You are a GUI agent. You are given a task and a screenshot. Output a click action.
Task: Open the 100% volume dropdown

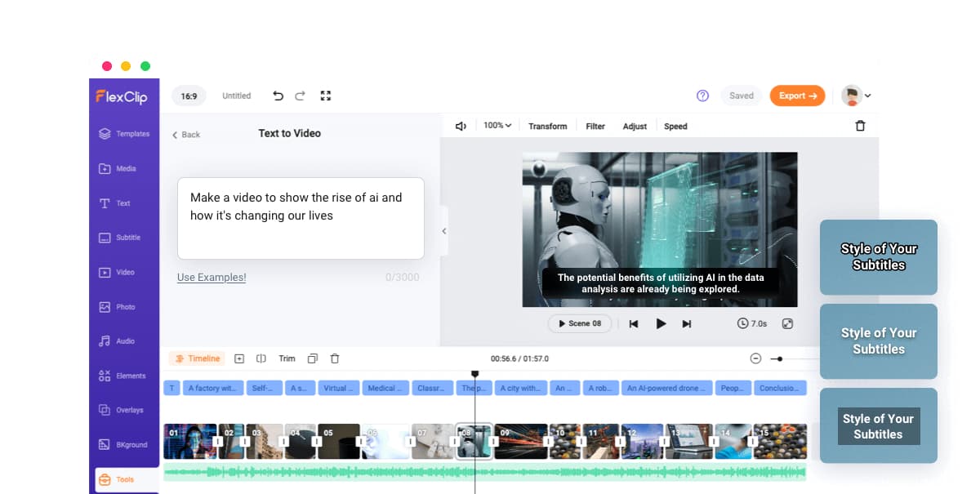click(497, 126)
